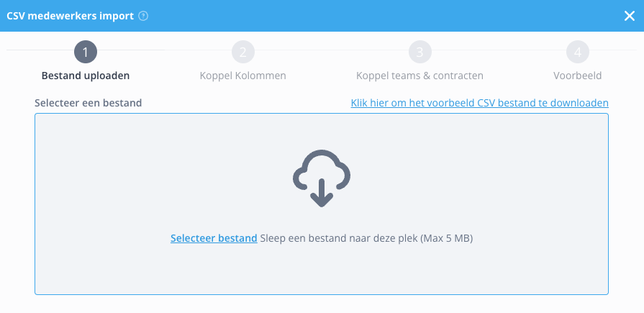
Task: Click the empty blue header bar area
Action: (370, 16)
